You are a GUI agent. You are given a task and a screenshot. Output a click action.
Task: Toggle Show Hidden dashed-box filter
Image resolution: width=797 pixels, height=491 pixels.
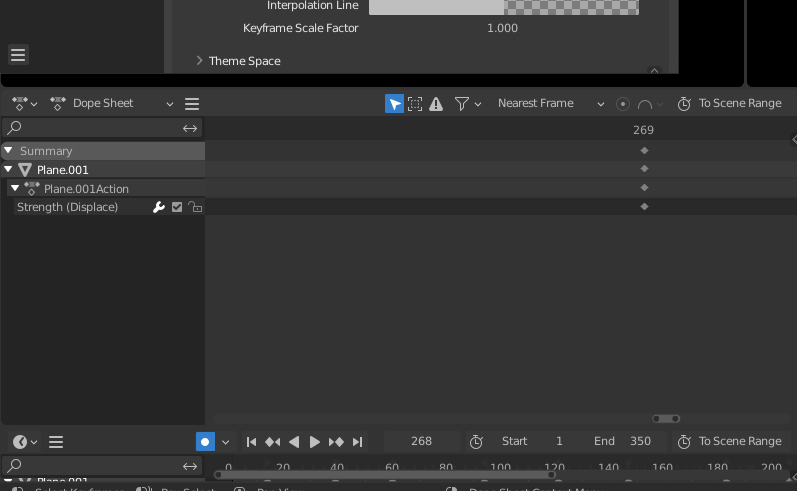click(415, 104)
